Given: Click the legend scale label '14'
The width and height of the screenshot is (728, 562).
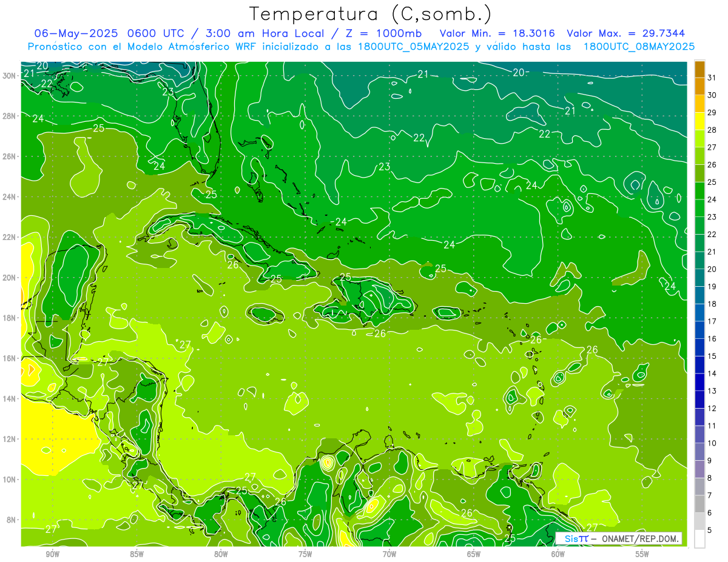Looking at the screenshot, I should (712, 373).
